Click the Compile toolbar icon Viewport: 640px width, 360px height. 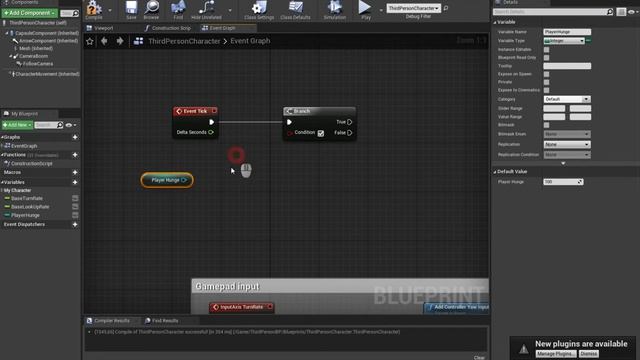point(94,9)
